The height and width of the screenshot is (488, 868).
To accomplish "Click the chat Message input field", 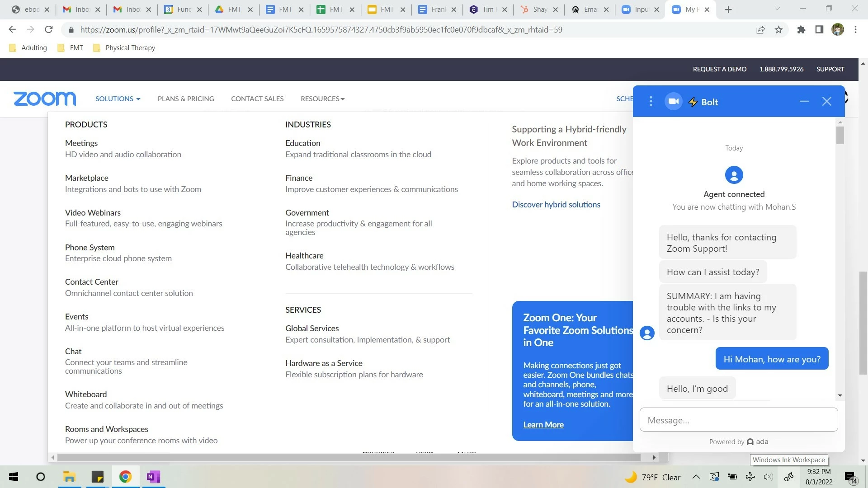I will click(738, 420).
